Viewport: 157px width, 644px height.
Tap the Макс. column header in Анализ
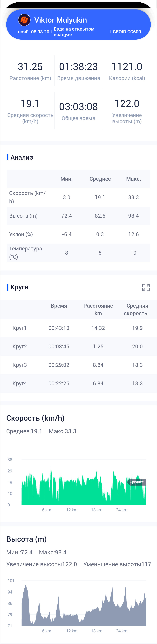pyautogui.click(x=134, y=179)
